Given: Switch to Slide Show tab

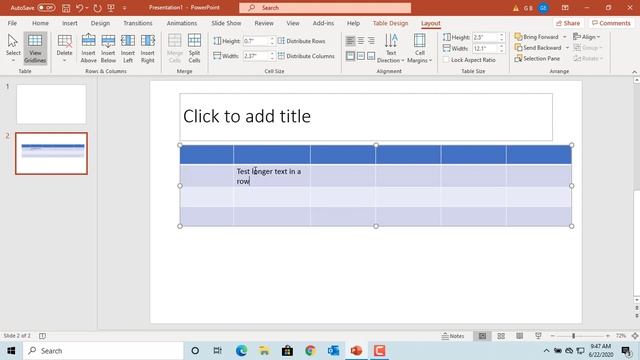Looking at the screenshot, I should [x=226, y=23].
